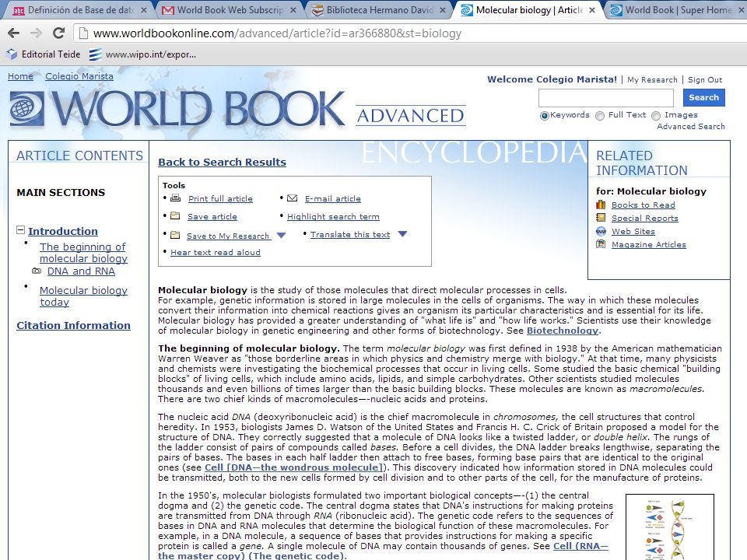
Task: Close the Definición de Base de datos tab
Action: (x=144, y=10)
